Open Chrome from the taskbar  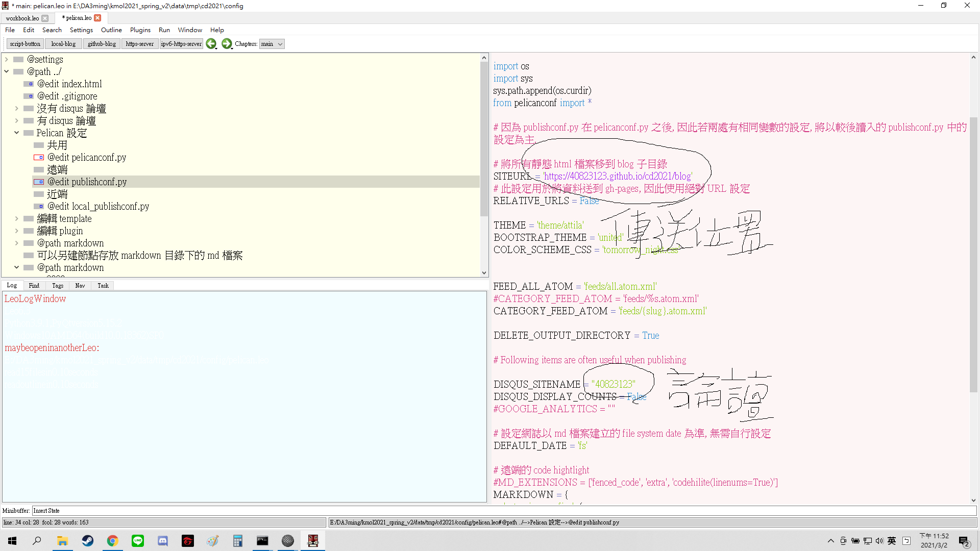[x=113, y=541]
